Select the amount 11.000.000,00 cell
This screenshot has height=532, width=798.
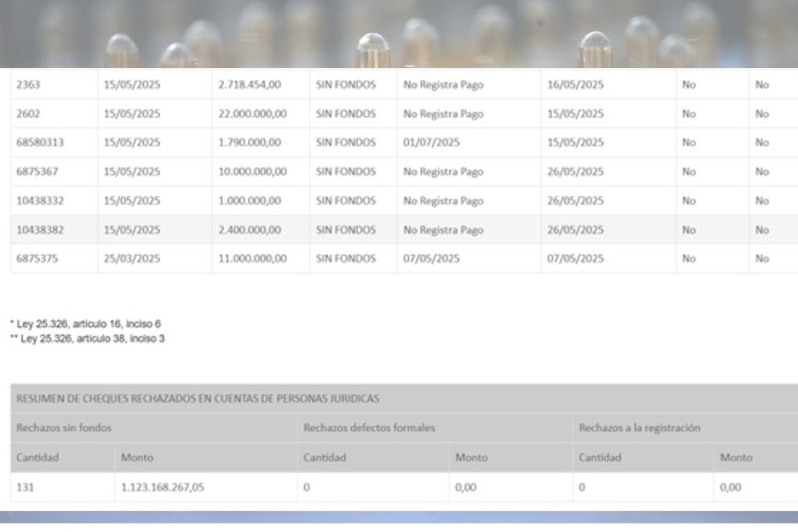click(x=252, y=259)
